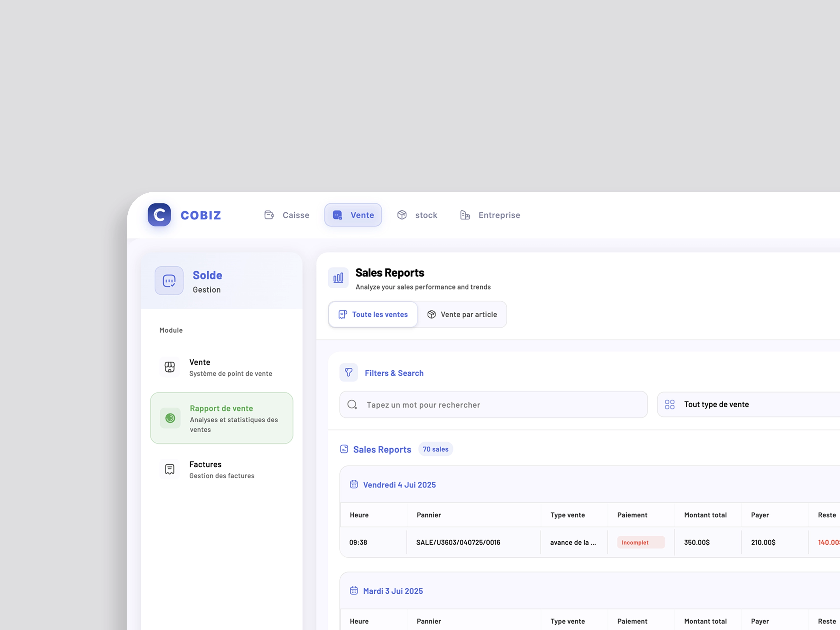840x630 pixels.
Task: Click the Vente tab icon
Action: (x=338, y=215)
